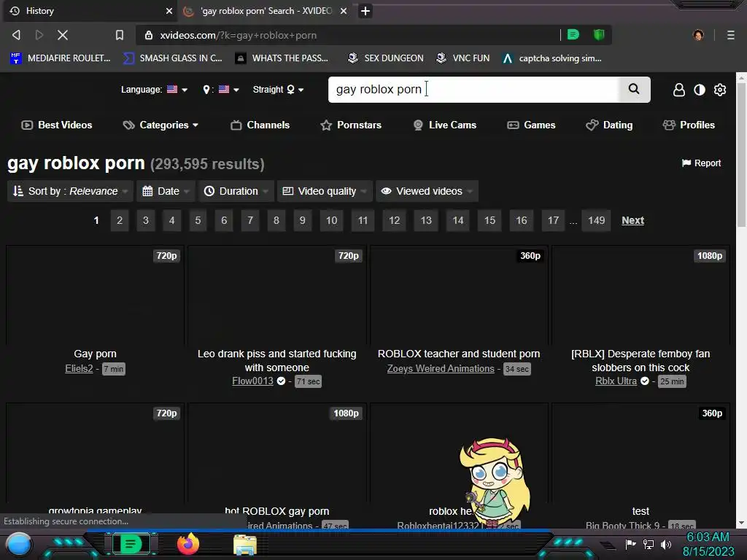Bookmark this page with the bookmark icon

point(120,35)
